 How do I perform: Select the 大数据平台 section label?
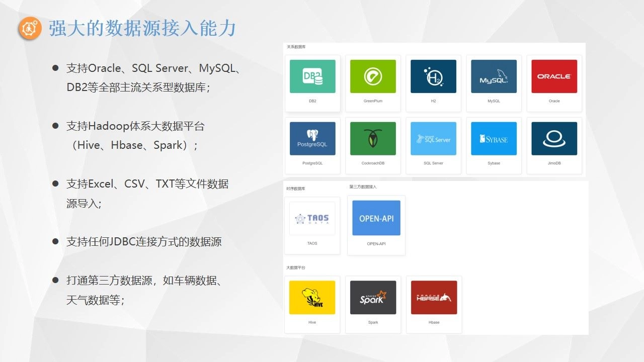[296, 267]
